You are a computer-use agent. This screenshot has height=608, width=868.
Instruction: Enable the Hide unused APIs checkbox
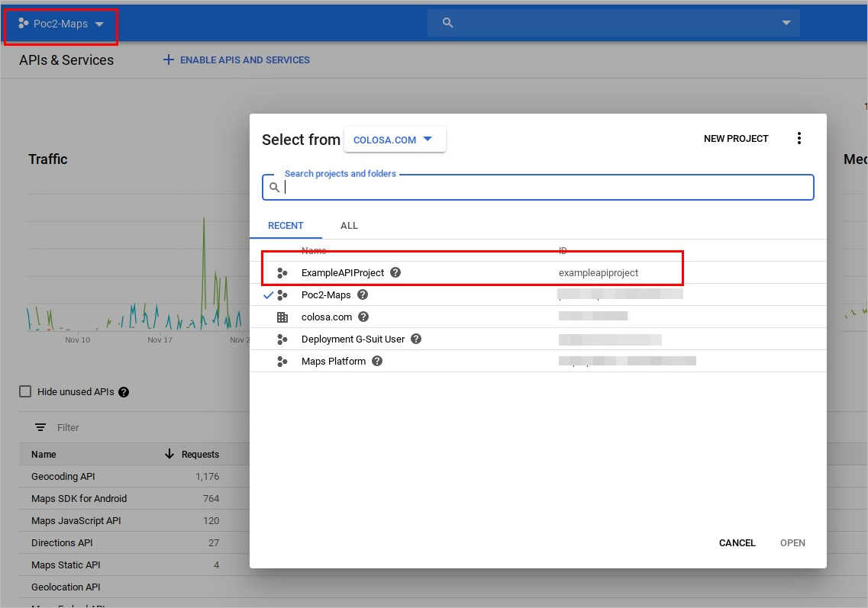pyautogui.click(x=25, y=391)
